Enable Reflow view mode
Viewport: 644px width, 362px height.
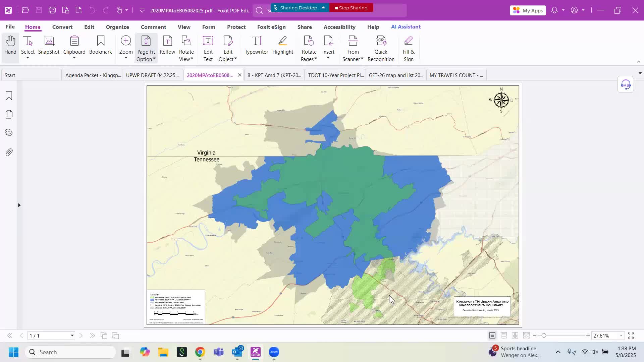click(167, 45)
